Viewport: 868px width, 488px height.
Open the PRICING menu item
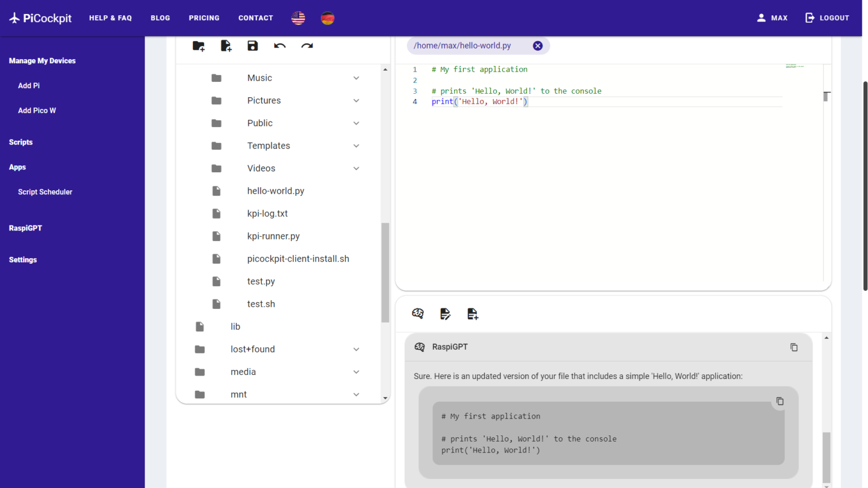tap(204, 18)
